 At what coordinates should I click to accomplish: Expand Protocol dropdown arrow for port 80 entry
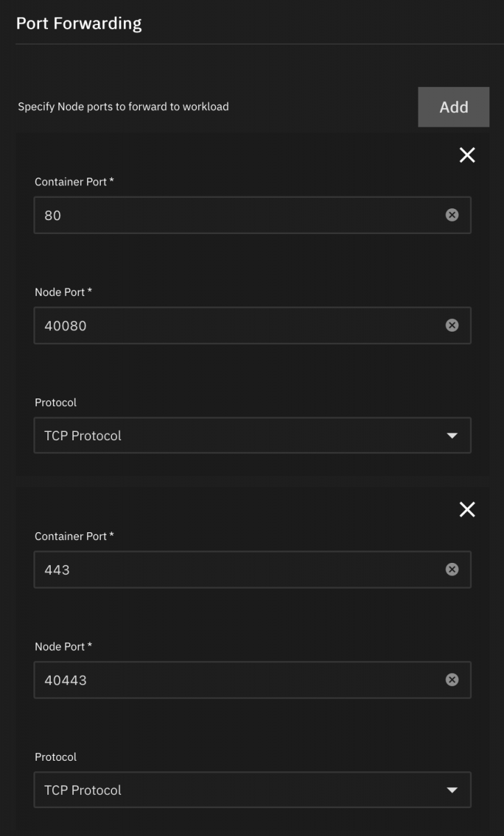click(x=452, y=436)
